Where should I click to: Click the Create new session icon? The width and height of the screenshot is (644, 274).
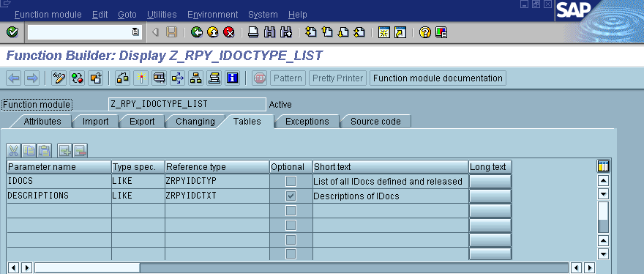point(384,32)
